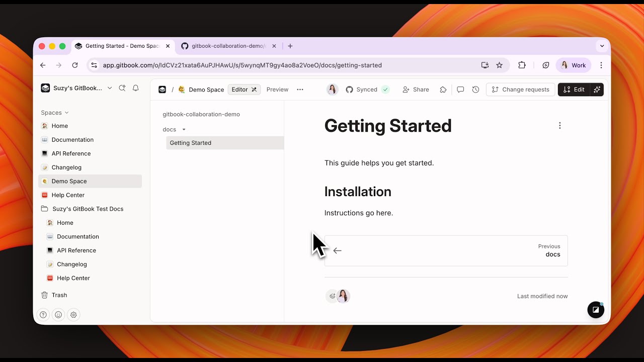Viewport: 644px width, 362px height.
Task: Click Demo Space breadcrumb
Action: (x=201, y=89)
